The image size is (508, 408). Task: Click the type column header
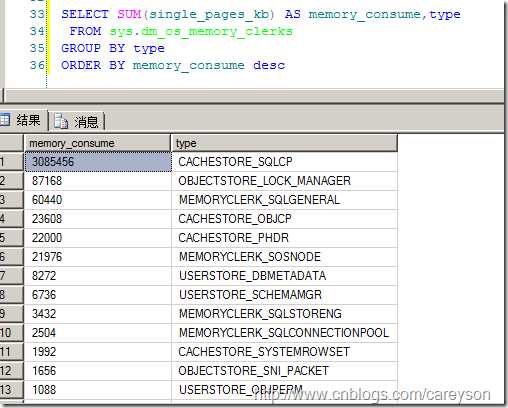pyautogui.click(x=284, y=143)
